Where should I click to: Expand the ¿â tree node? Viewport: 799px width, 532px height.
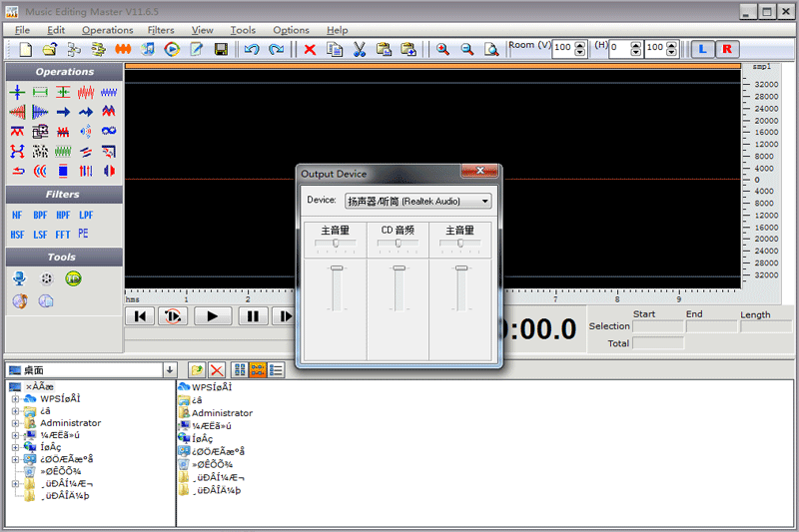click(15, 411)
